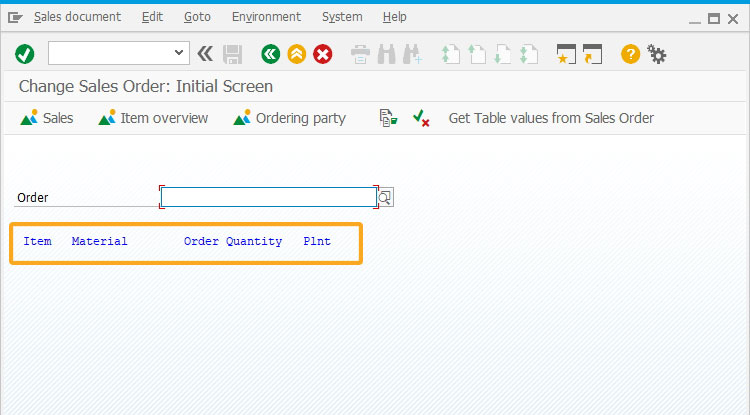Click the Create New Session icon
750x415 pixels.
coord(566,54)
